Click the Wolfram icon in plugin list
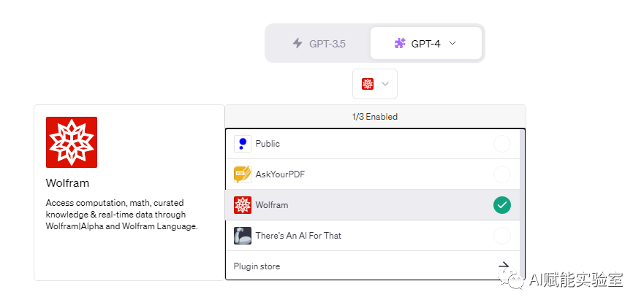Screen dimensions: 644x308 pos(243,205)
